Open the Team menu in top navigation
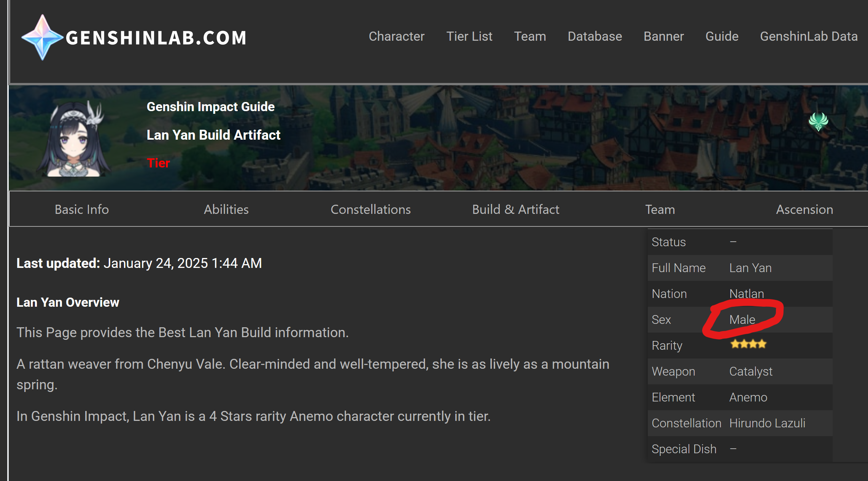 pyautogui.click(x=530, y=37)
